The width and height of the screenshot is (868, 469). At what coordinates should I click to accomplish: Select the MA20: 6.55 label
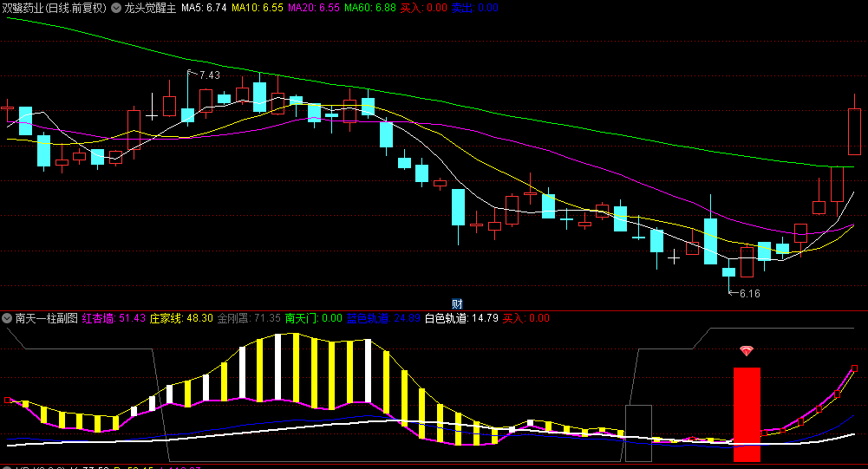pos(314,8)
